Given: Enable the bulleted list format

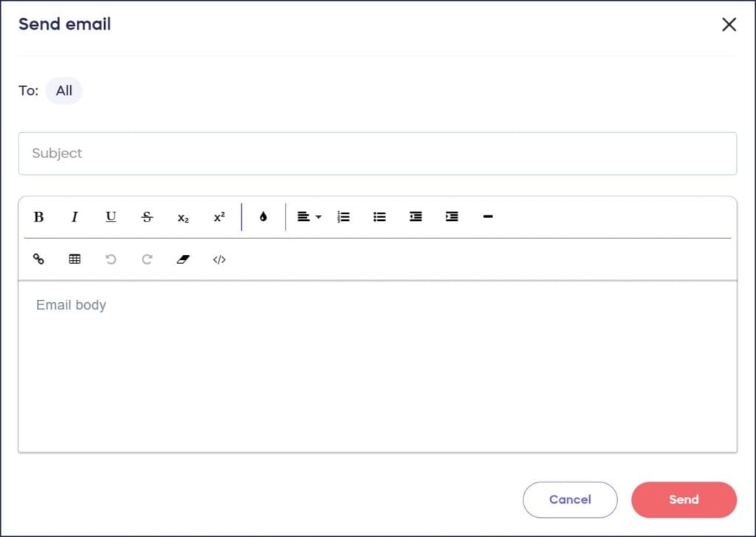Looking at the screenshot, I should coord(379,216).
